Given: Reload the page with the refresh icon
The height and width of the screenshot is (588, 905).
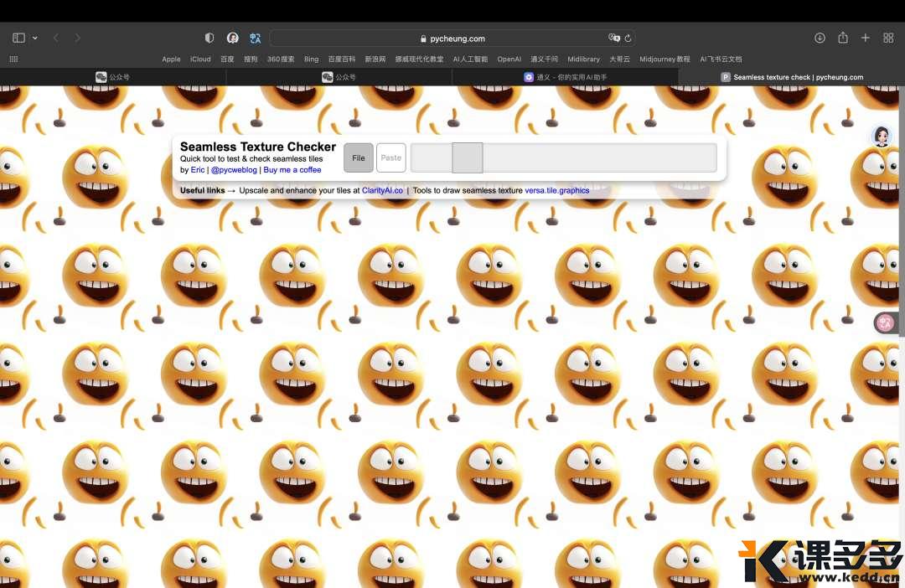Looking at the screenshot, I should (628, 38).
